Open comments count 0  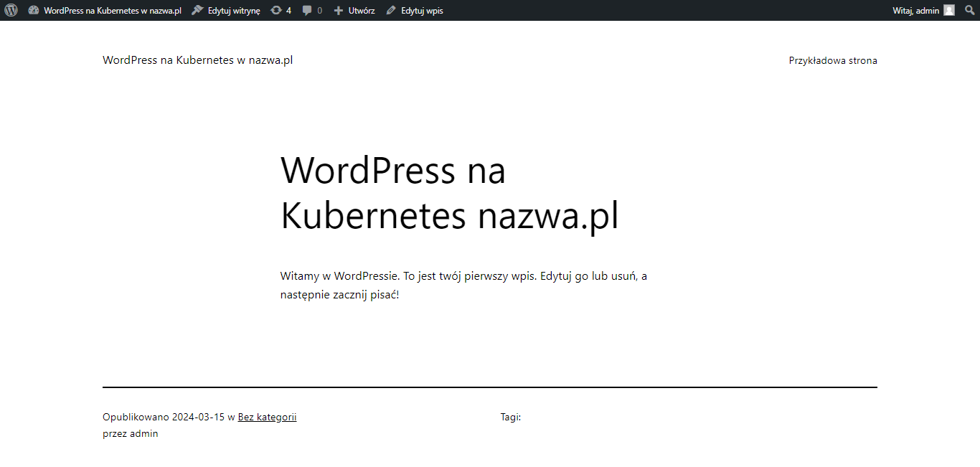click(x=319, y=11)
